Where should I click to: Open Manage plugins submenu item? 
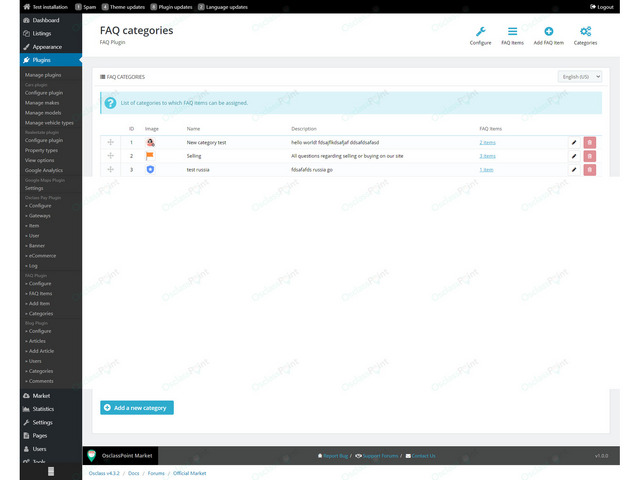tap(43, 75)
